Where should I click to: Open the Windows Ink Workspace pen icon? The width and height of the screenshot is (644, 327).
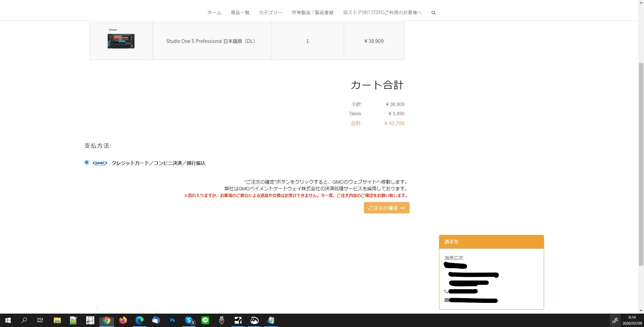click(615, 320)
